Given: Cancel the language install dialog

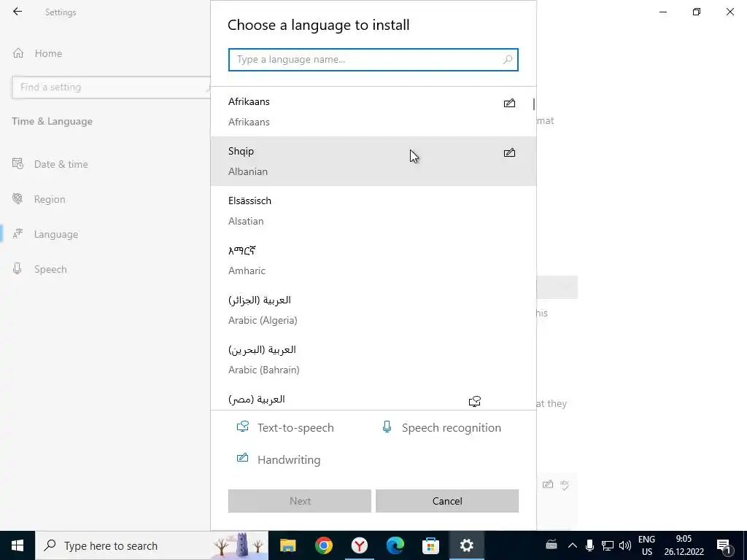Looking at the screenshot, I should [x=447, y=501].
